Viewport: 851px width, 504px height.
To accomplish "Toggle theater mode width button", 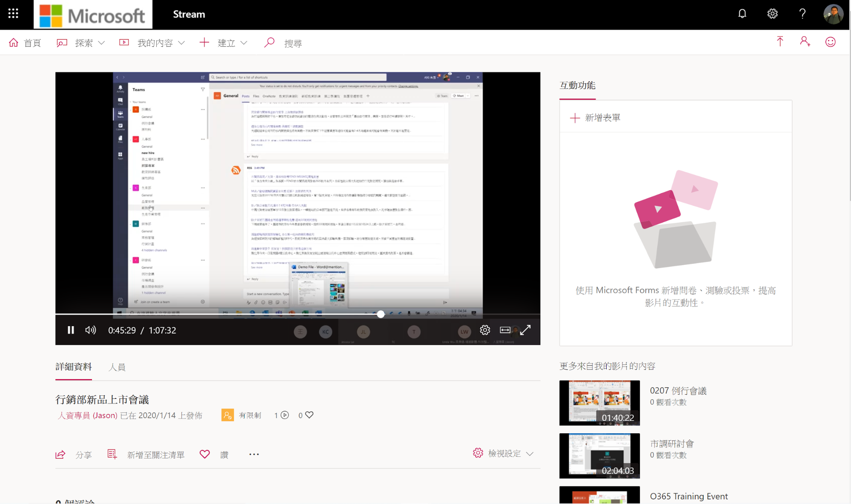I will pyautogui.click(x=505, y=330).
